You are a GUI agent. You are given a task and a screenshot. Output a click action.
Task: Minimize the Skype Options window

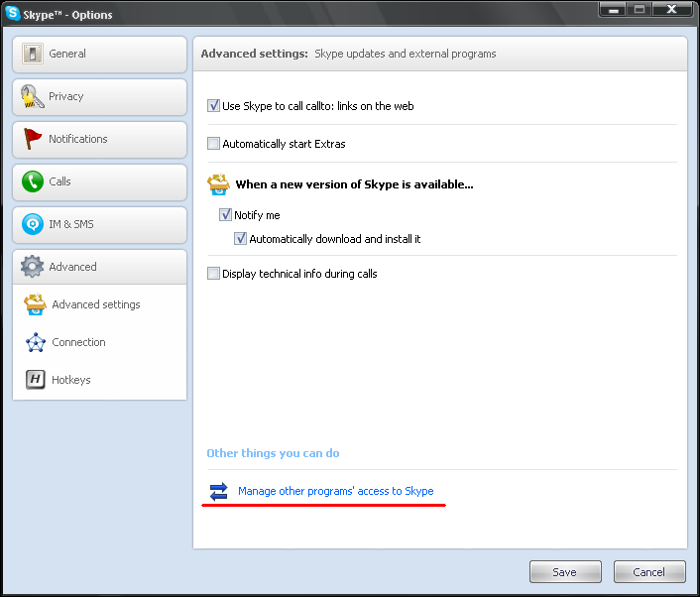click(x=614, y=9)
